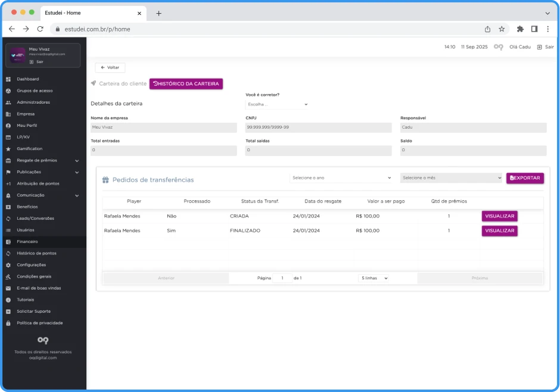560x392 pixels.
Task: Open the 'Selecione o mês' dropdown
Action: pyautogui.click(x=451, y=178)
